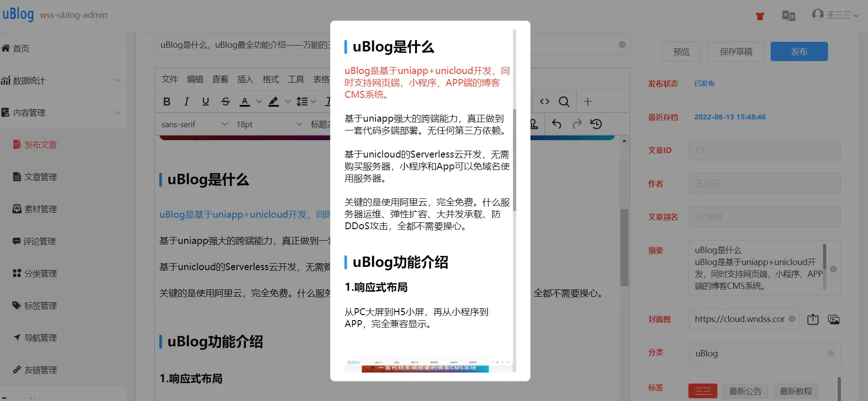Toggle bold formatting in the editor toolbar
The width and height of the screenshot is (868, 401).
click(x=167, y=102)
